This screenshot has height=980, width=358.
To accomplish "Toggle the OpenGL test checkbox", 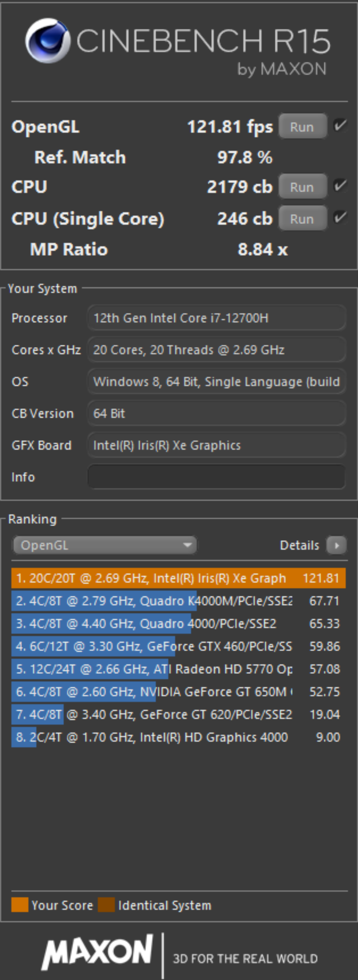I will pos(340,126).
